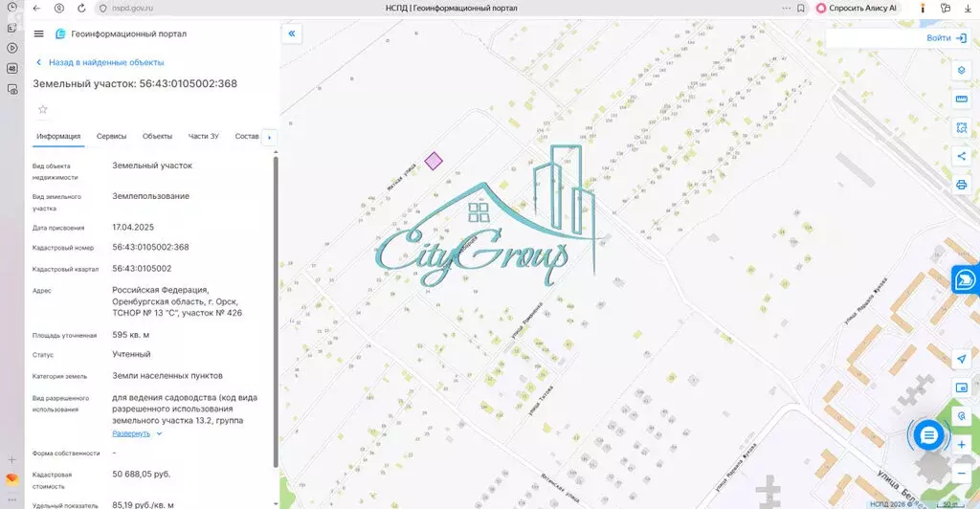Click the my location arrow button
Image resolution: width=980 pixels, height=509 pixels.
click(x=961, y=359)
